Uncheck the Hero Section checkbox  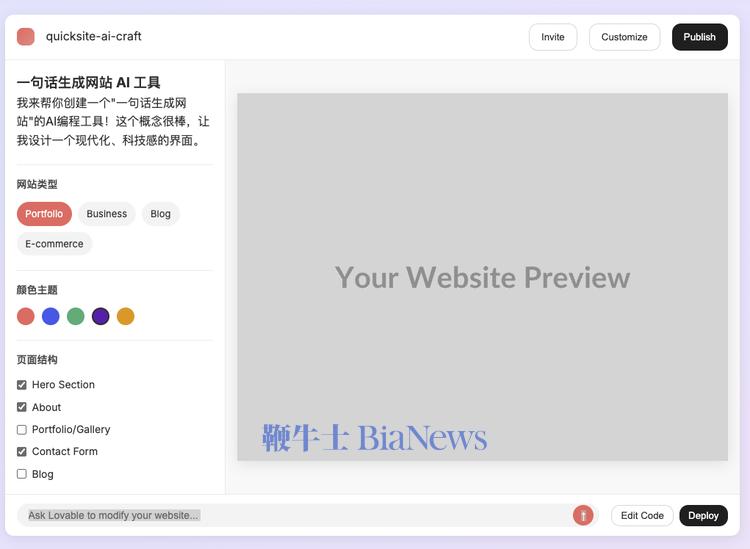(x=22, y=385)
